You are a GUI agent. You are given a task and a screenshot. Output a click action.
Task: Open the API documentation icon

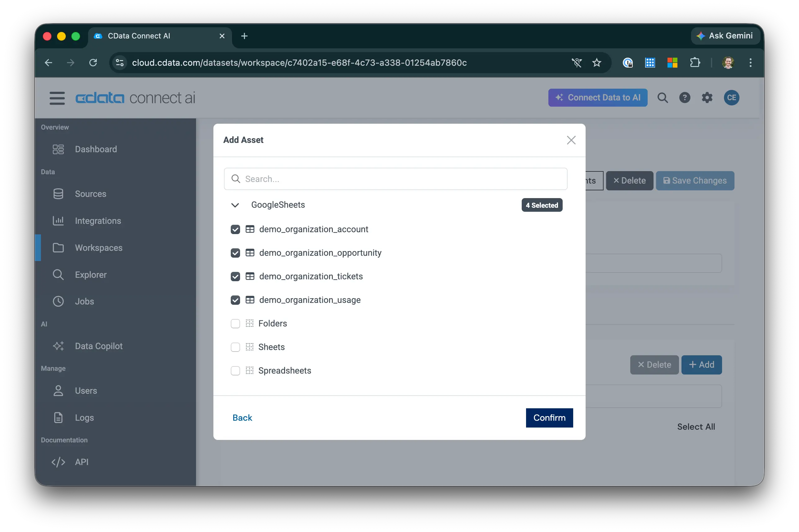[x=58, y=462]
